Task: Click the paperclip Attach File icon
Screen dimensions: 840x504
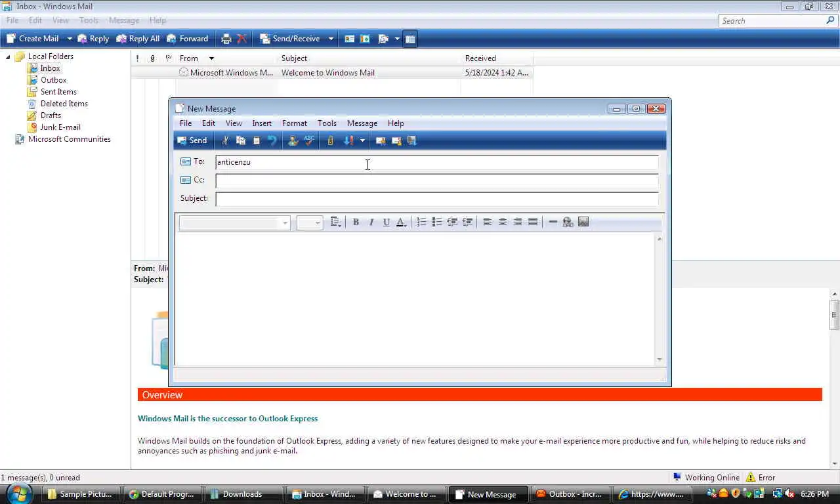Action: tap(330, 140)
